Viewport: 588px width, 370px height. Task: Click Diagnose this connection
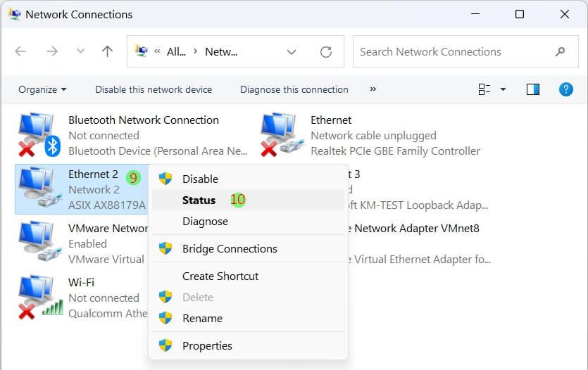[294, 89]
